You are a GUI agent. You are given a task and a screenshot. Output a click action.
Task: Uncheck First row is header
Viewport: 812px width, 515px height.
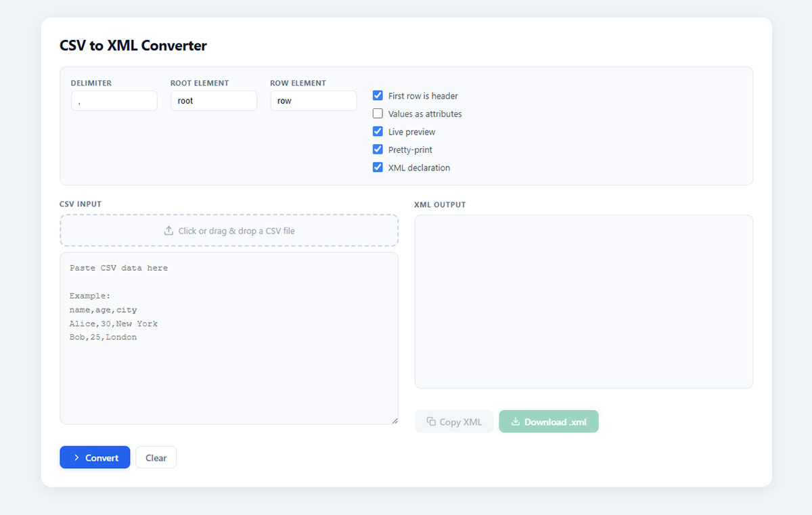378,96
